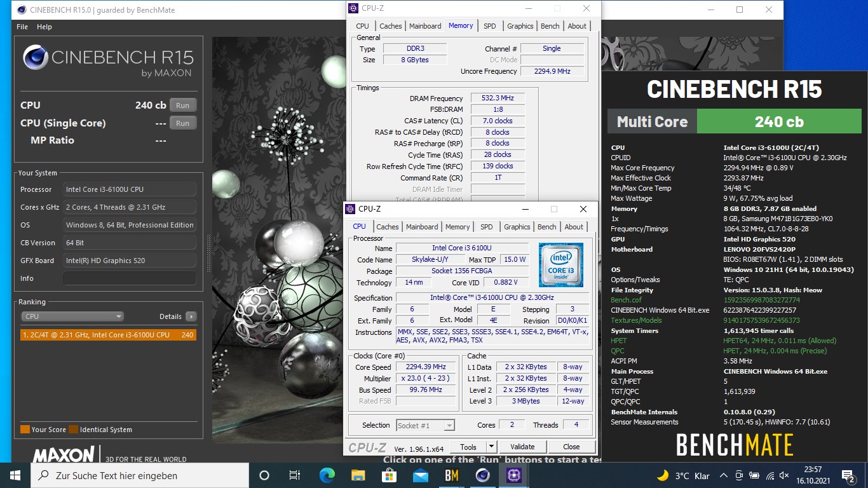Open the File menu in Cinebench
Image resolution: width=868 pixels, height=488 pixels.
(x=22, y=27)
